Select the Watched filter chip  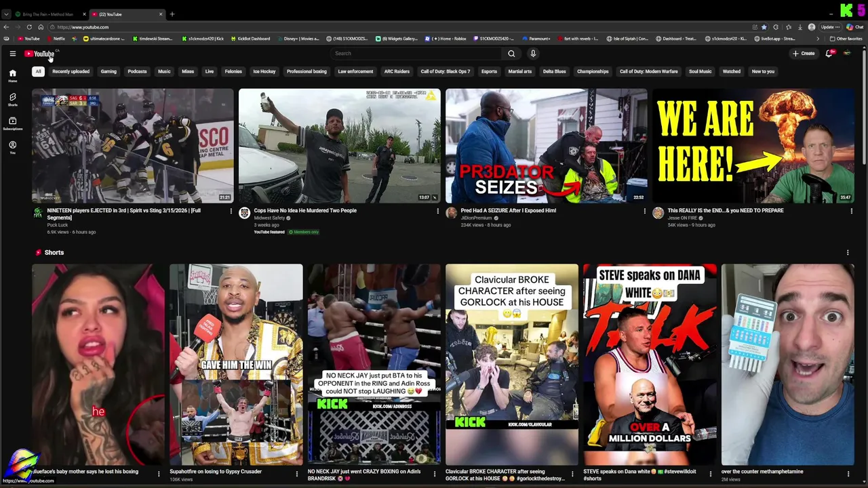(x=732, y=71)
